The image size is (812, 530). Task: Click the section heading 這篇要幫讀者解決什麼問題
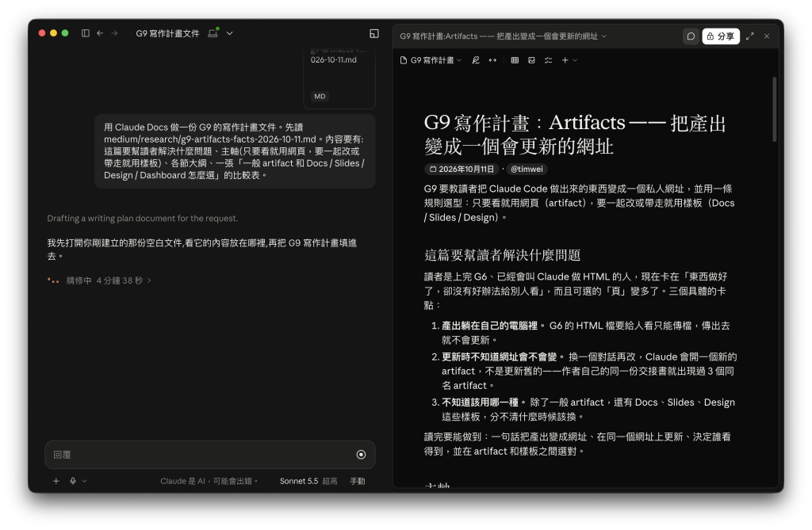(x=502, y=254)
